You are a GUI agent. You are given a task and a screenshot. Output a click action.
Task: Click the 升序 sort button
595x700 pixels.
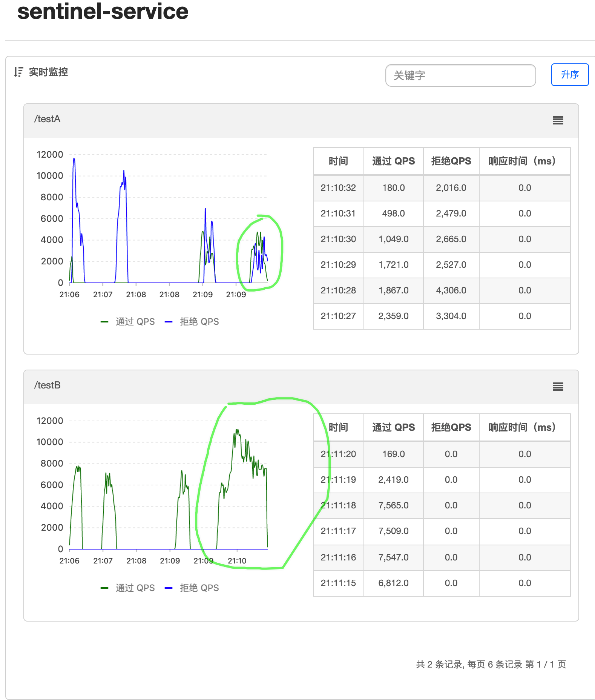(x=570, y=75)
